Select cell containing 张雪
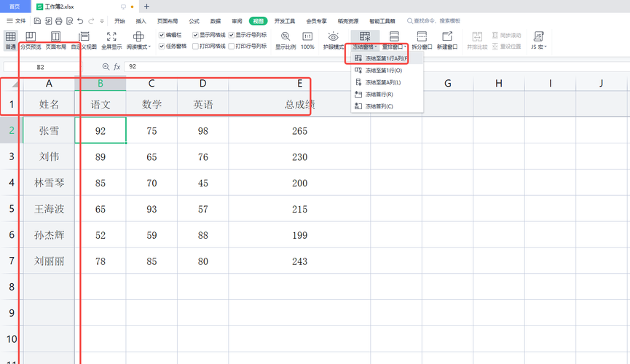Image resolution: width=630 pixels, height=364 pixels. click(x=49, y=130)
